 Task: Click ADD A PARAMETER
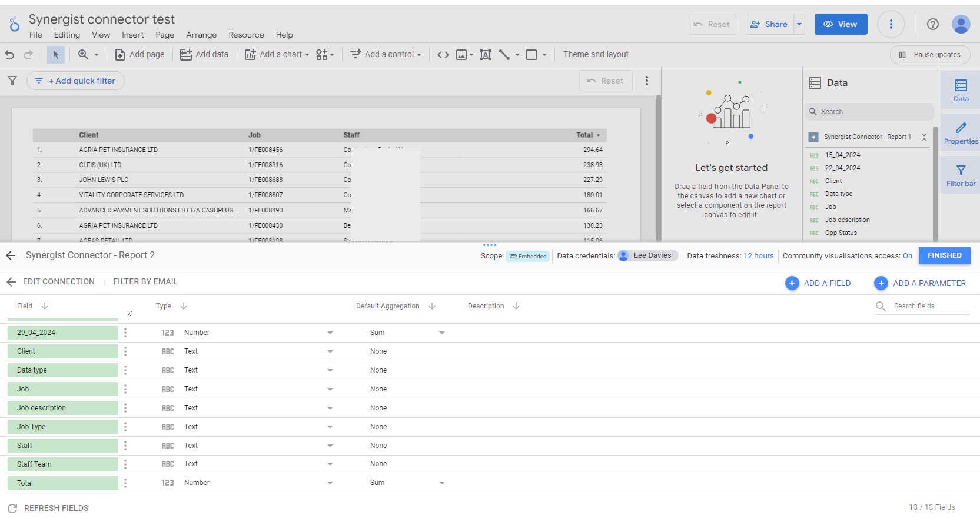(920, 283)
